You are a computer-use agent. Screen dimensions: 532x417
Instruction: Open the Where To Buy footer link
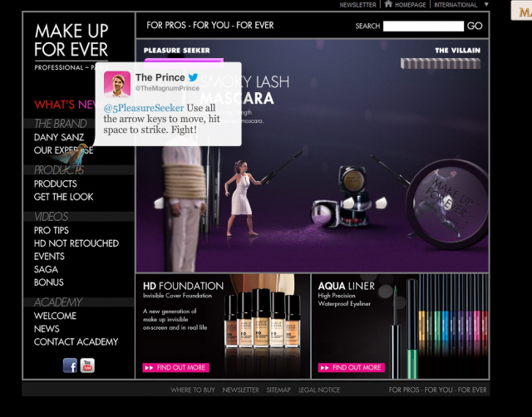tap(192, 390)
